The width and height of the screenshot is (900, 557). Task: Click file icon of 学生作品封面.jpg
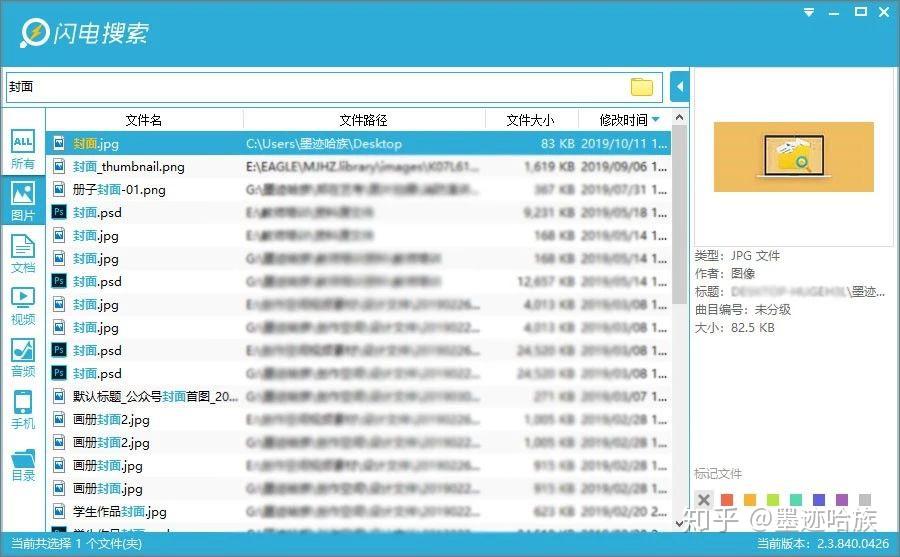click(x=59, y=511)
